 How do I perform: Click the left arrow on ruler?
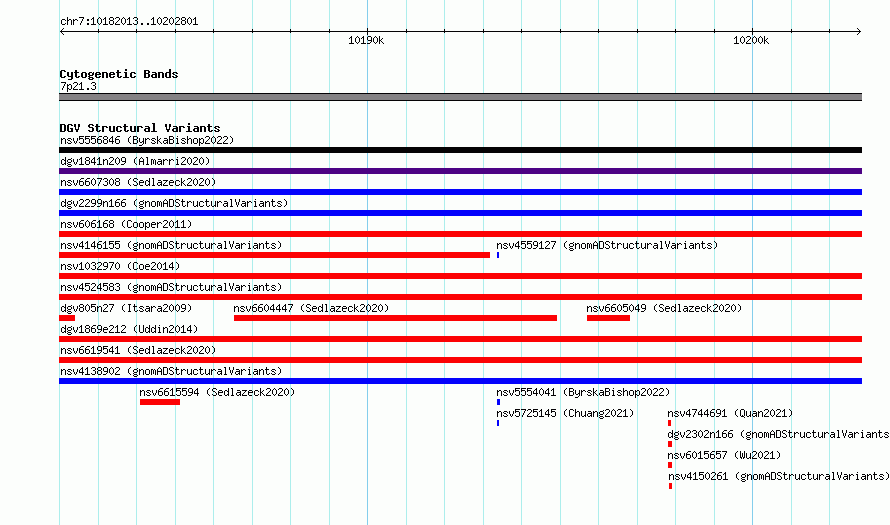point(62,31)
